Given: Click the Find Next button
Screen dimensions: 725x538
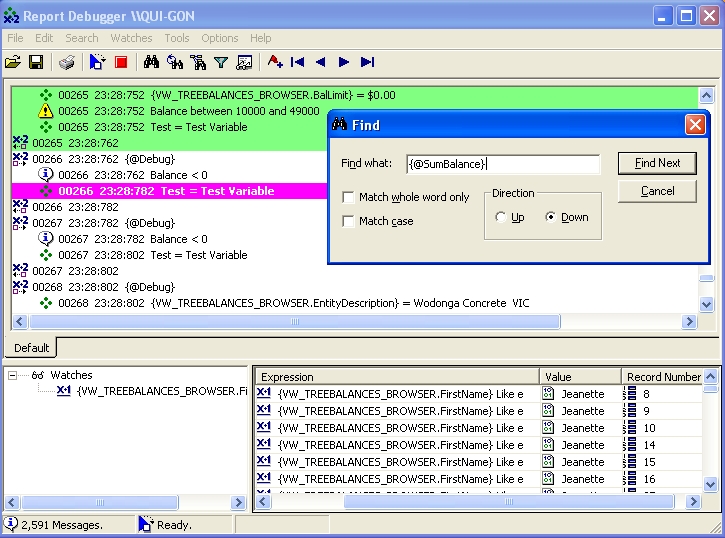Looking at the screenshot, I should (x=657, y=163).
